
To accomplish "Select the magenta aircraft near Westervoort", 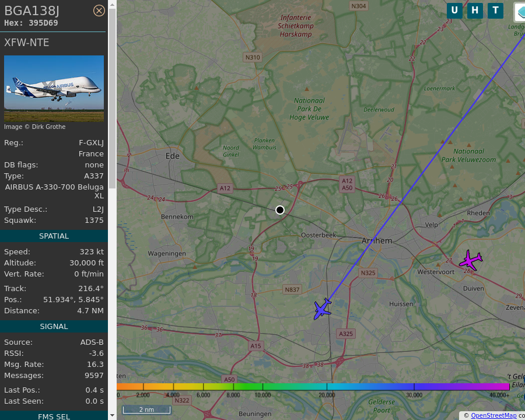I will (470, 260).
